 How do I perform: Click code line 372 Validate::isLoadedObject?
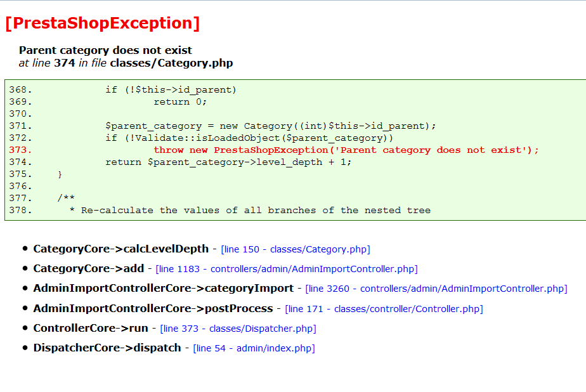(x=249, y=138)
